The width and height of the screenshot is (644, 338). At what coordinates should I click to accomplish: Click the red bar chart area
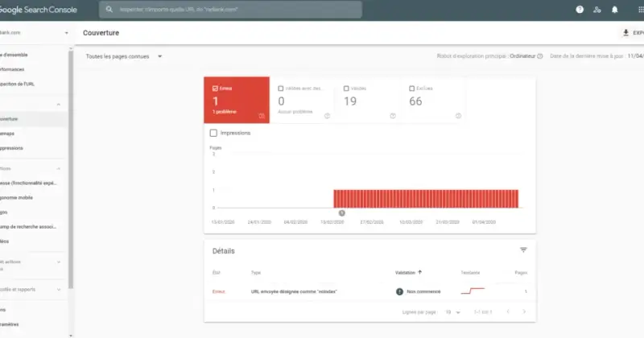tap(426, 199)
